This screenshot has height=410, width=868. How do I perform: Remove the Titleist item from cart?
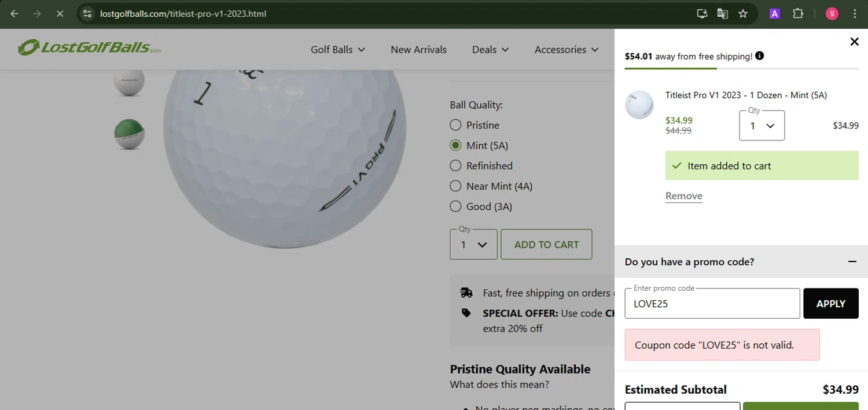pos(683,195)
